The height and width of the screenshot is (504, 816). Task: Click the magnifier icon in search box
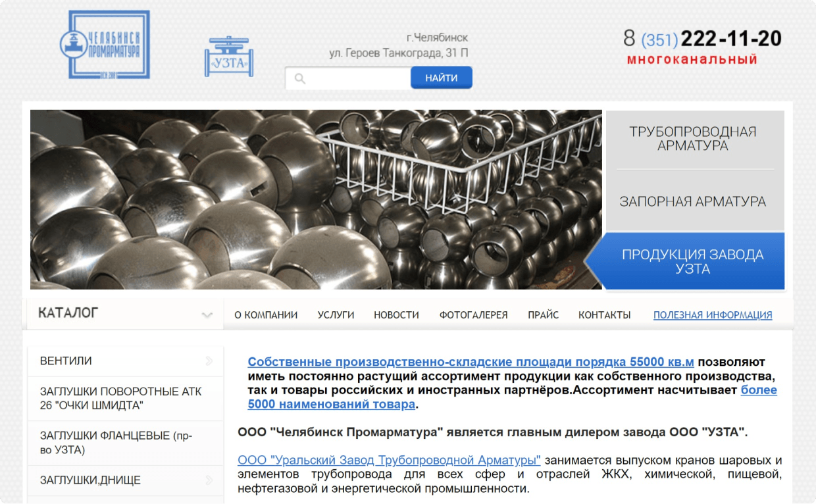pyautogui.click(x=300, y=79)
